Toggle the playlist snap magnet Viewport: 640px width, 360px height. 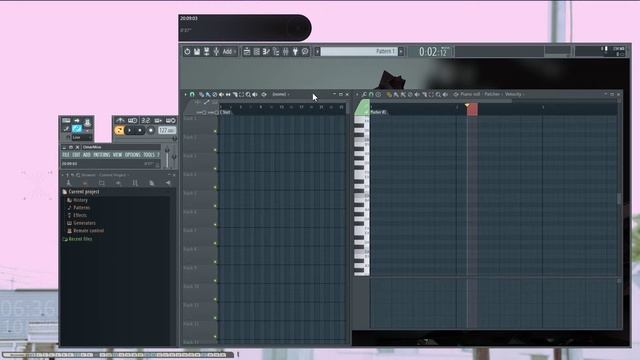click(x=192, y=95)
